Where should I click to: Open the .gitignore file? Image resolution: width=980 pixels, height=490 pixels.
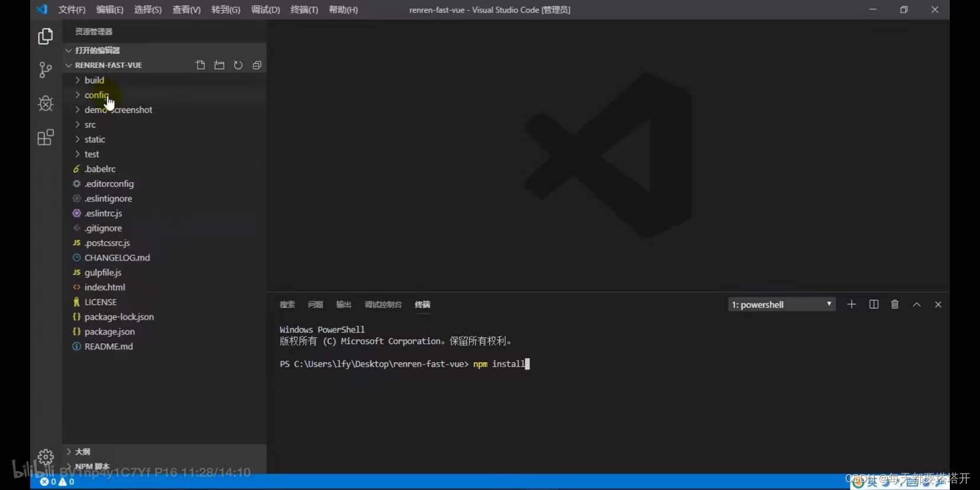click(x=165, y=228)
